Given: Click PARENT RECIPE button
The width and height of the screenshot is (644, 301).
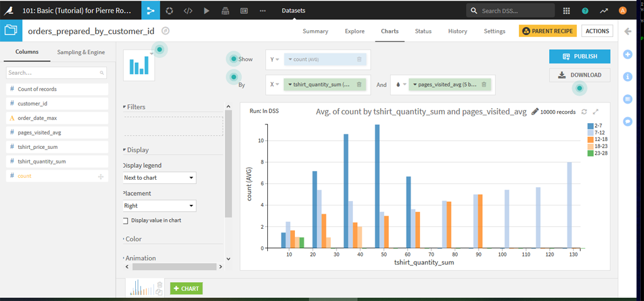Looking at the screenshot, I should (x=548, y=31).
